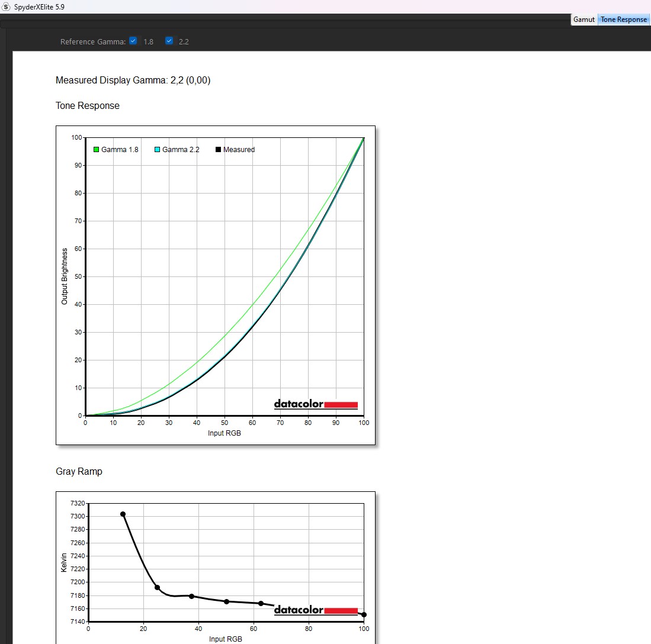Click the Kelvin axis label on Gray Ramp
The width and height of the screenshot is (651, 644).
64,562
